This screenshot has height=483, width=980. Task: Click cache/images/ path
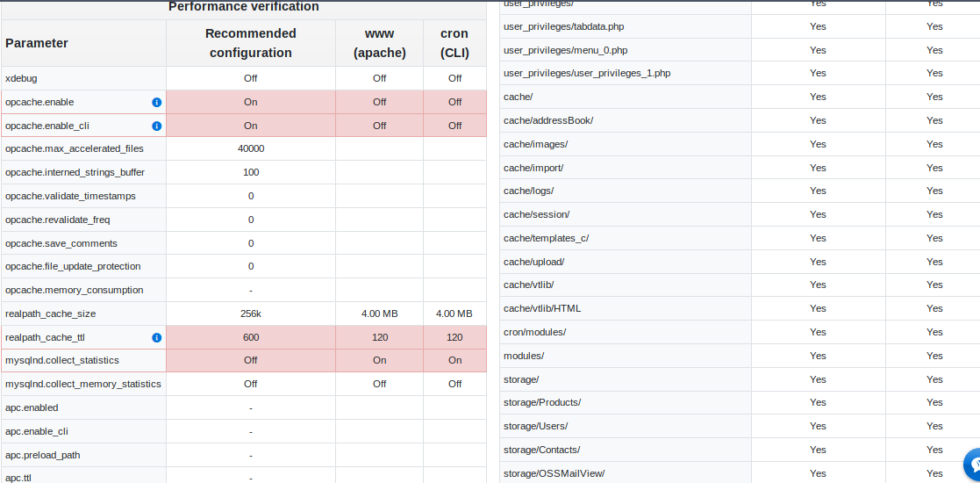[536, 144]
